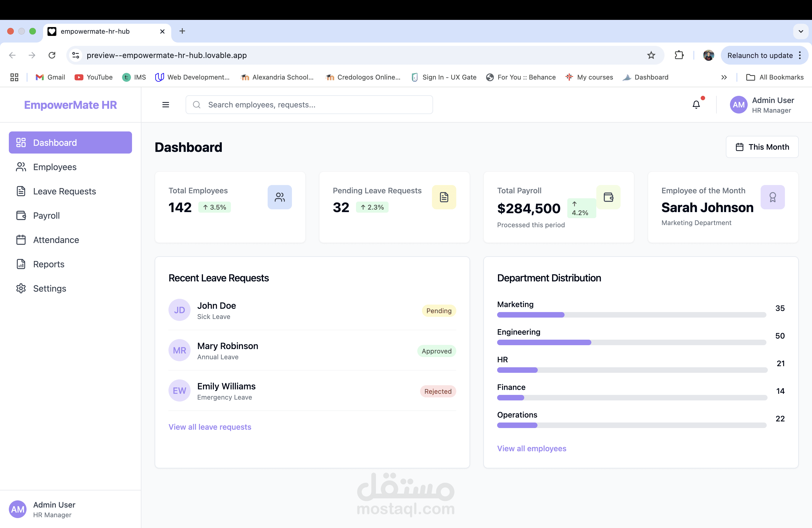
Task: Open the For You :: Behance bookmark
Action: [521, 77]
